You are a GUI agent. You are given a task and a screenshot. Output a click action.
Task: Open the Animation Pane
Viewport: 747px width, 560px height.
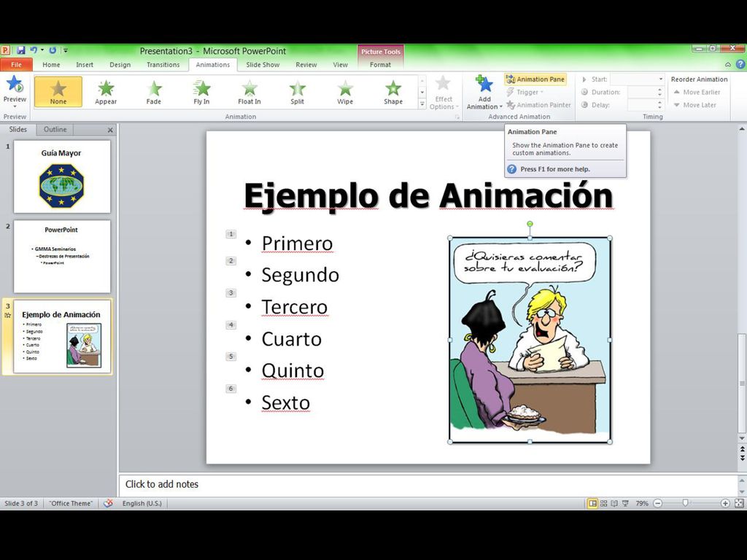[535, 79]
